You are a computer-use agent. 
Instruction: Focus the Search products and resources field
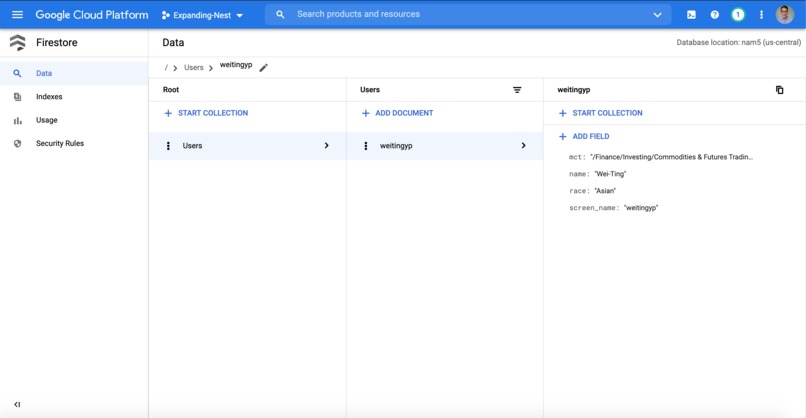(x=468, y=14)
